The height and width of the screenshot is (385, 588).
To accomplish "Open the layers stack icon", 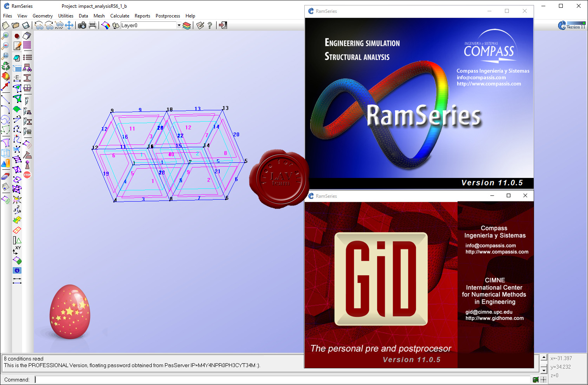I will coord(187,25).
